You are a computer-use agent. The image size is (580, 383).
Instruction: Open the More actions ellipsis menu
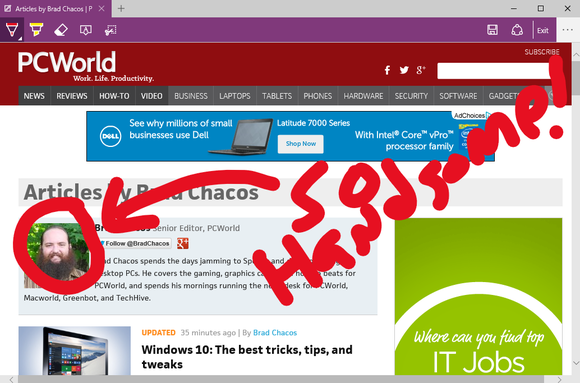567,30
